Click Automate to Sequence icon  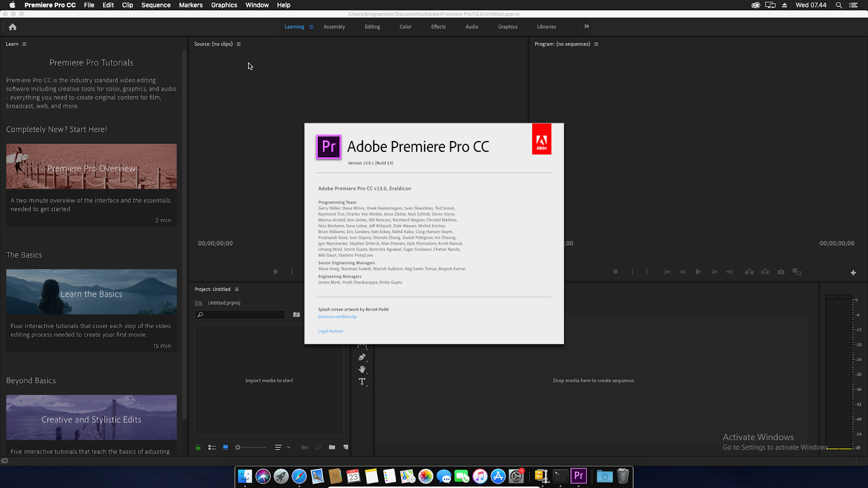[305, 447]
